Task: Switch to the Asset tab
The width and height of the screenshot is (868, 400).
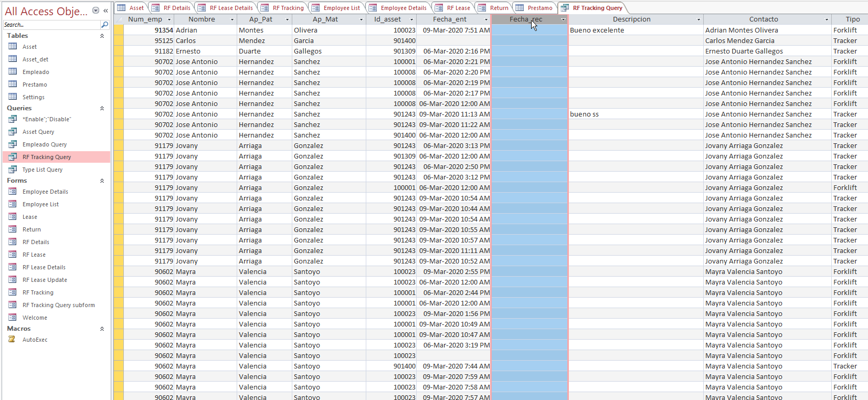Action: click(x=131, y=8)
